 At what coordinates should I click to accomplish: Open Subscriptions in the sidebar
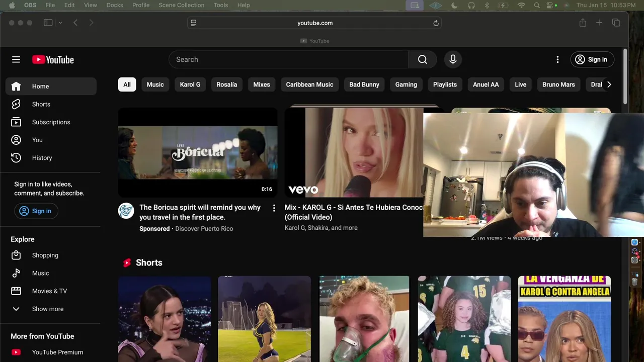(x=51, y=122)
